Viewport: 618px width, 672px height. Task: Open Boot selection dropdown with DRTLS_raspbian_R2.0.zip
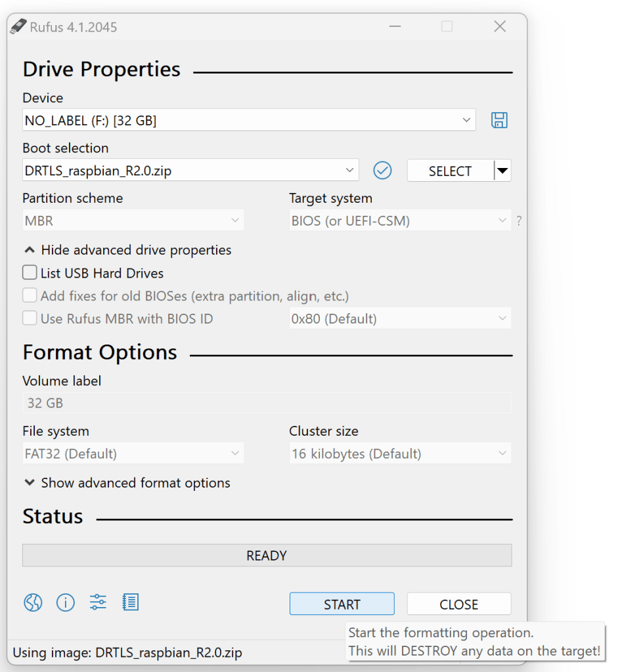pos(190,171)
